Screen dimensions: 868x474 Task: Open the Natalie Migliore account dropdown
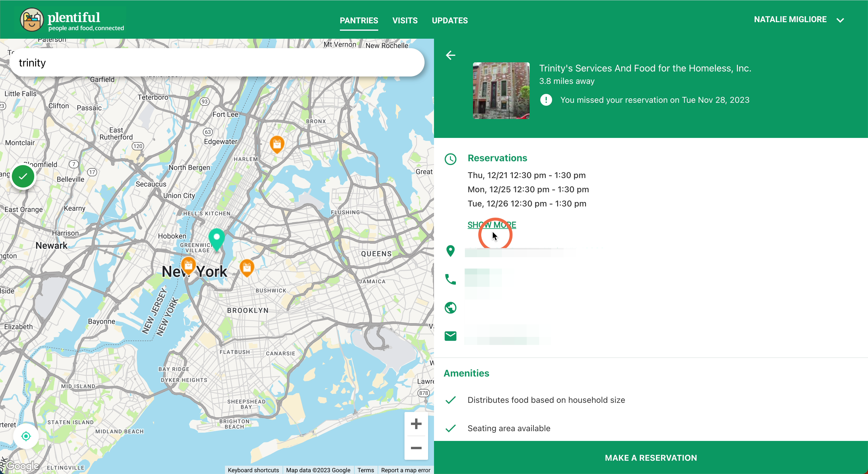[799, 19]
